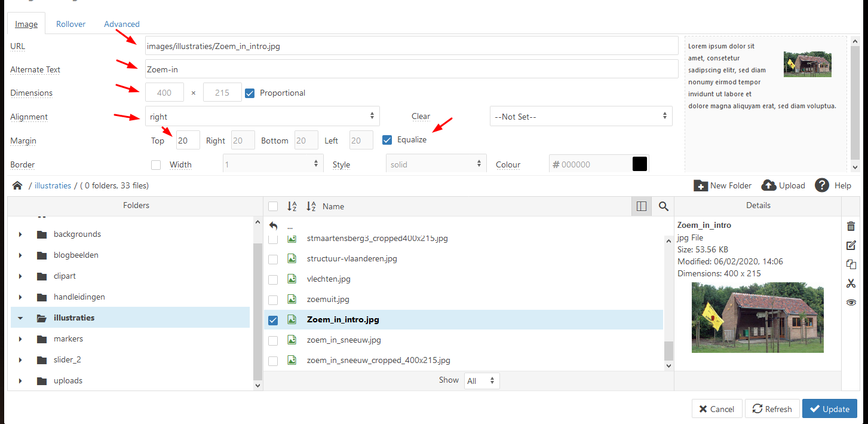Click the Update button
This screenshot has height=424, width=868.
(x=829, y=409)
